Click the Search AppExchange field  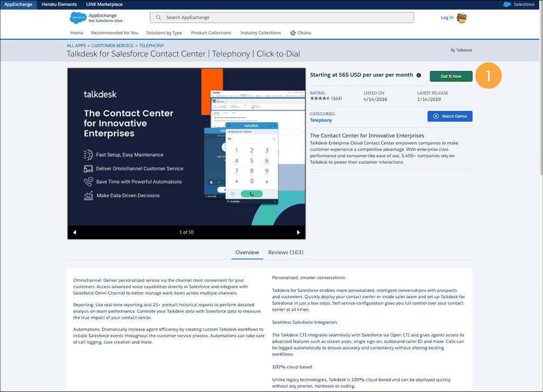click(282, 17)
